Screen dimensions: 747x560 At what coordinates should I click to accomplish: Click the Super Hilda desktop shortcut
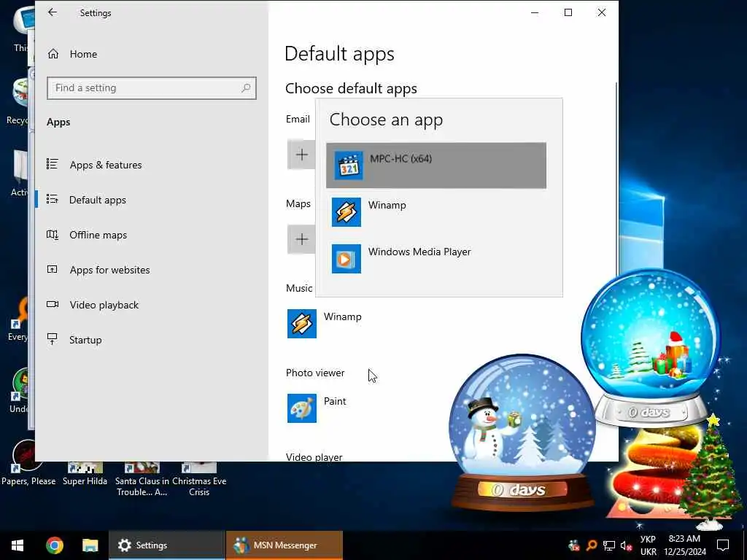coord(85,474)
